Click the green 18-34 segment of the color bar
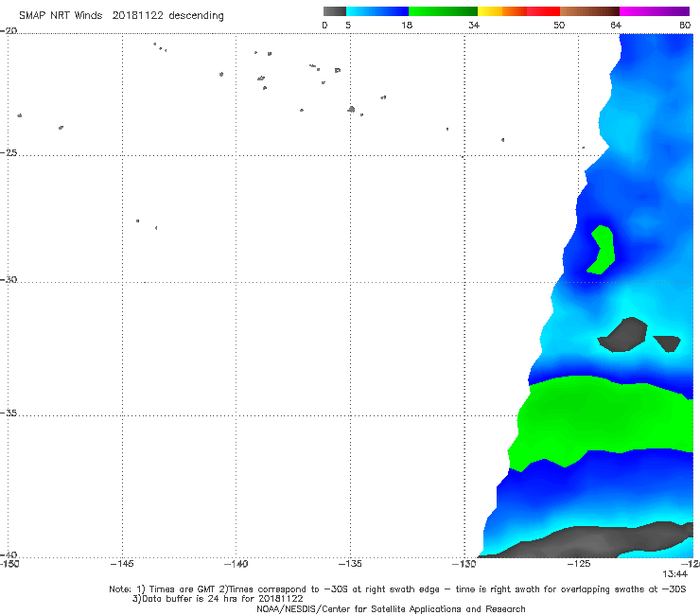Image resolution: width=700 pixels, height=615 pixels. [x=443, y=11]
